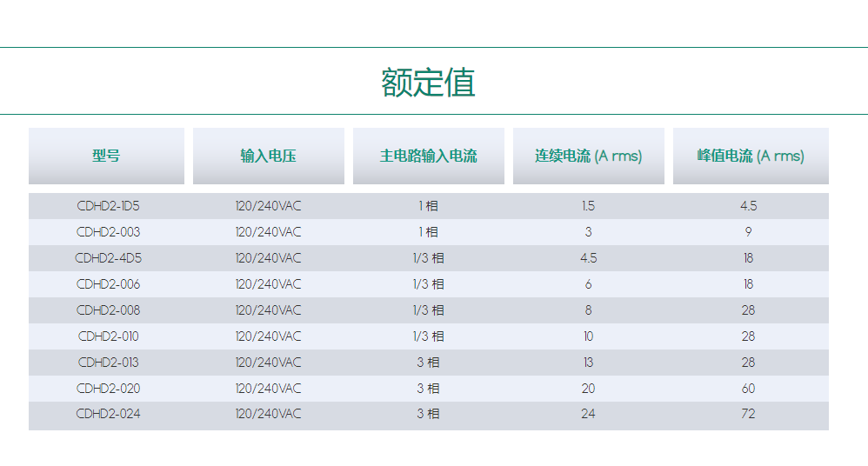Image resolution: width=868 pixels, height=466 pixels.
Task: Click the 峰值电流 (A rms) header
Action: pos(750,156)
